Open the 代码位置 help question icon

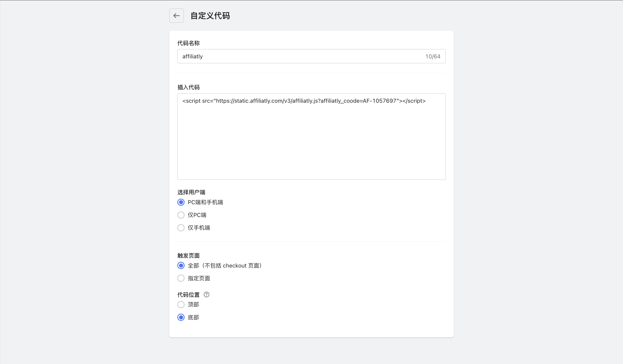point(207,295)
